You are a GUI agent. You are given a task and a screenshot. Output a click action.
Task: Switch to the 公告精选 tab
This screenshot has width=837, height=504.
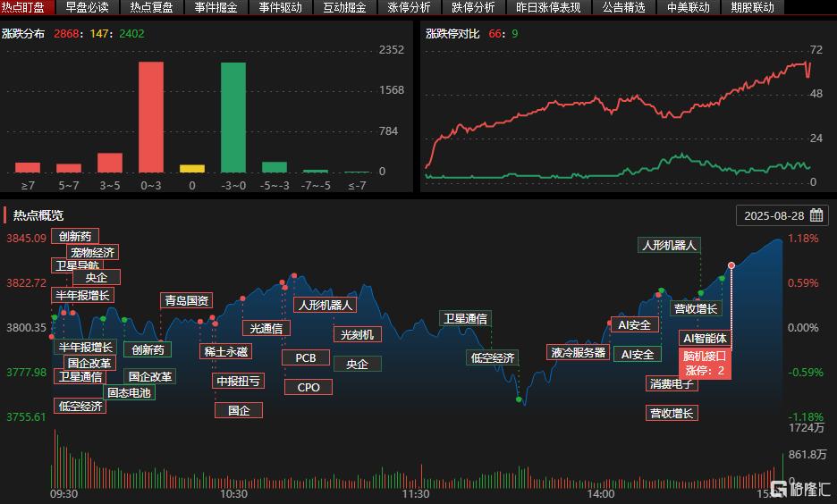point(623,7)
